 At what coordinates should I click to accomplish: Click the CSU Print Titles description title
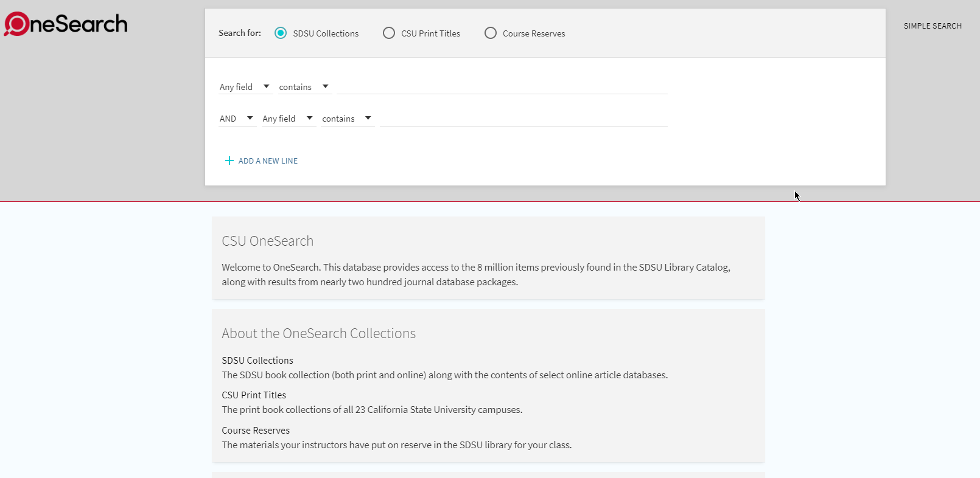point(254,395)
